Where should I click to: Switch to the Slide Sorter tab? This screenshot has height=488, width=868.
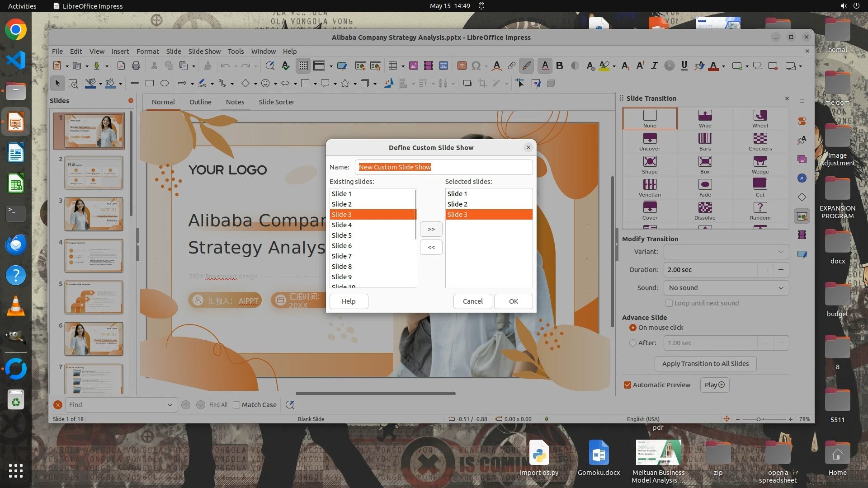(276, 102)
